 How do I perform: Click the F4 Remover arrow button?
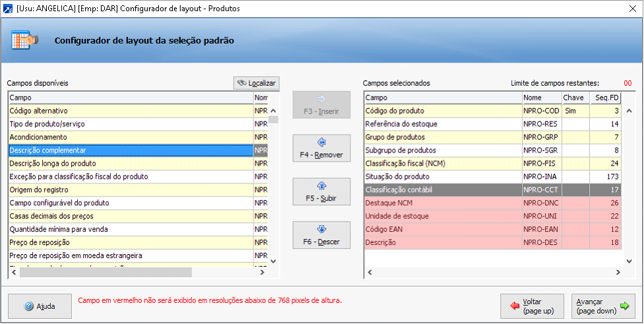pyautogui.click(x=321, y=148)
